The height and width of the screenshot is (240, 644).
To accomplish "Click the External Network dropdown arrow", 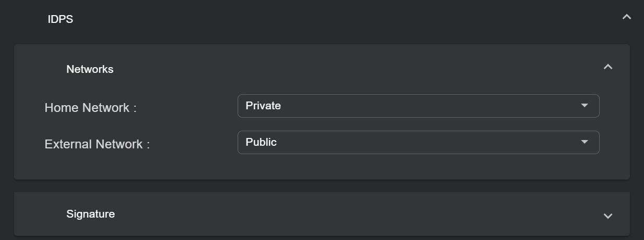I will pos(584,142).
